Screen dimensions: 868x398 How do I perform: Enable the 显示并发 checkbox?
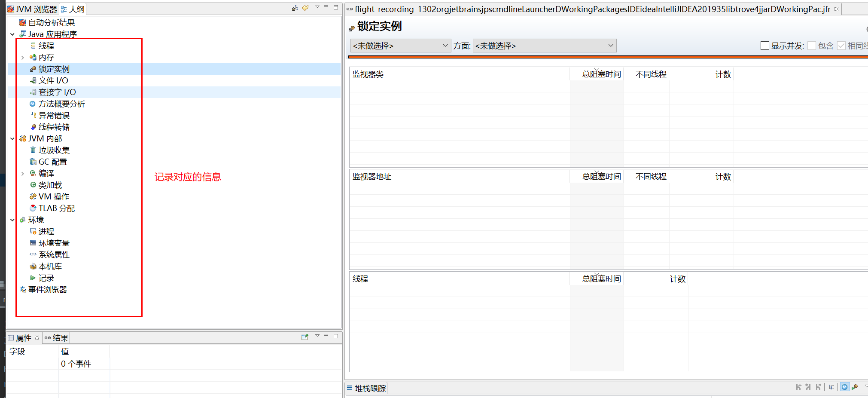765,46
